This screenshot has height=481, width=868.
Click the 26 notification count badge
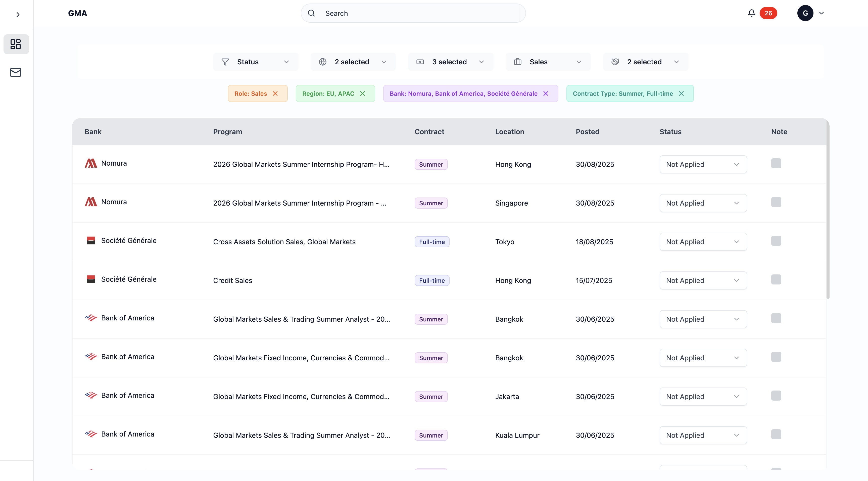pyautogui.click(x=768, y=13)
